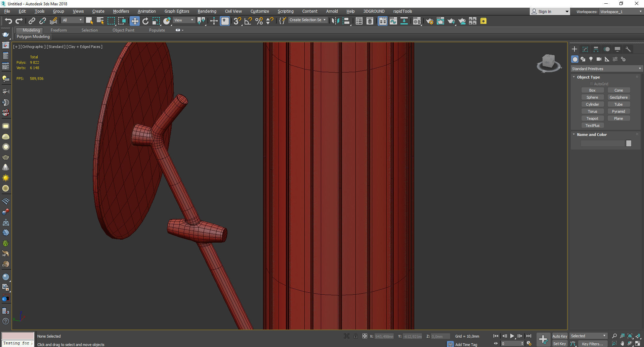The width and height of the screenshot is (644, 347).
Task: Click the Align tool icon
Action: coord(346,21)
